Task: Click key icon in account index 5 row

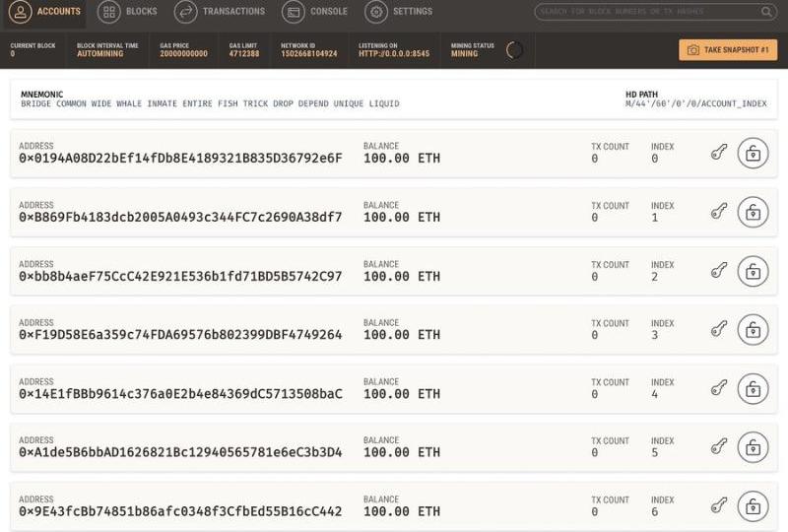Action: point(719,447)
